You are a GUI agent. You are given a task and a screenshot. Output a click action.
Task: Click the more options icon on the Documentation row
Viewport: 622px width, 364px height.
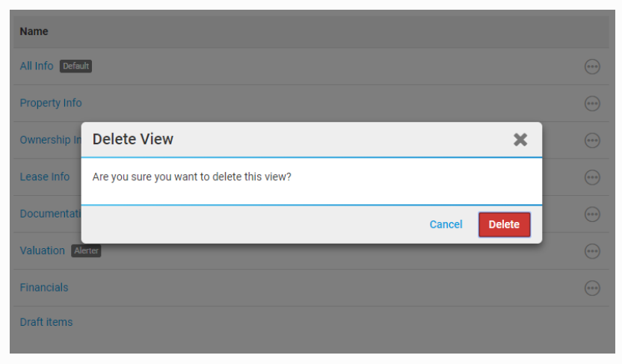592,215
